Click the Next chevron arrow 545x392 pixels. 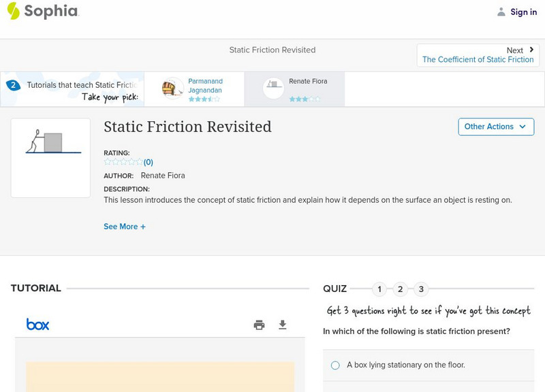pos(531,49)
